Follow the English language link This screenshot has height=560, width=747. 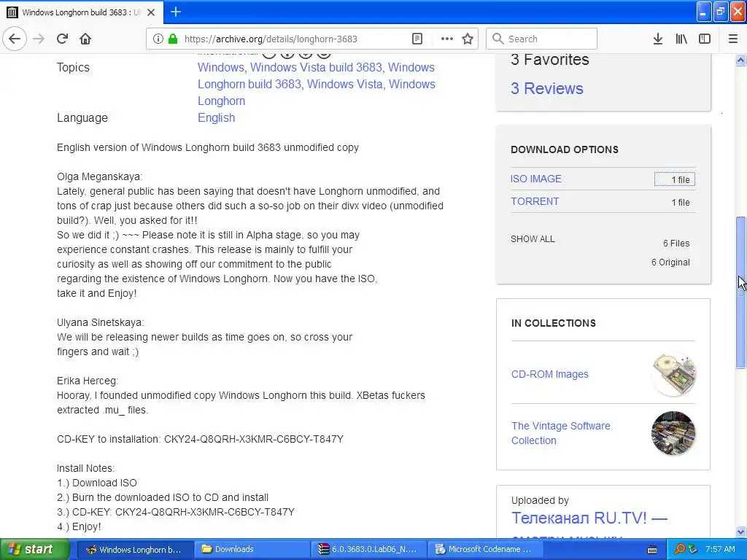coord(216,117)
